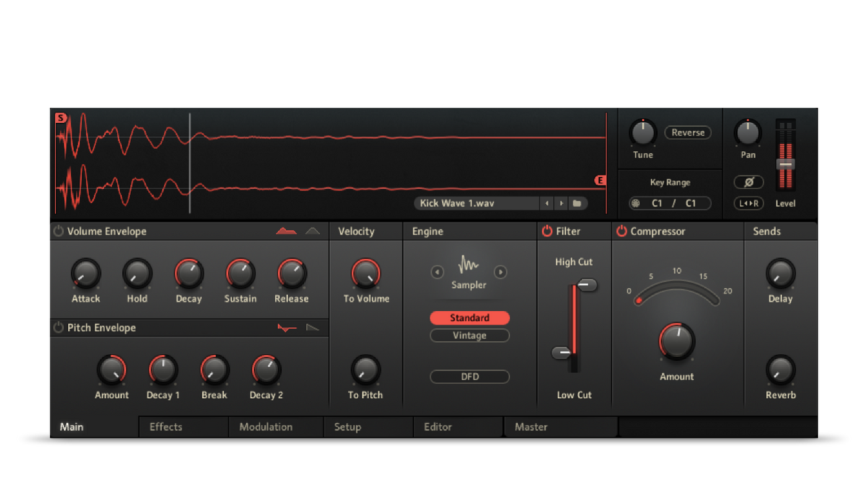Viewport: 868px width, 495px height.
Task: Toggle the Pitch Envelope power icon
Action: [58, 328]
